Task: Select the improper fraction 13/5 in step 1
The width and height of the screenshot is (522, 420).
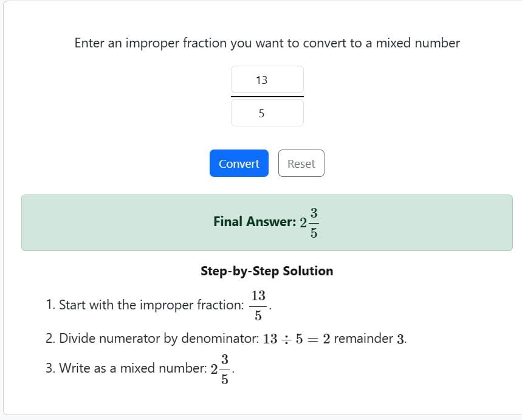Action: click(x=258, y=303)
